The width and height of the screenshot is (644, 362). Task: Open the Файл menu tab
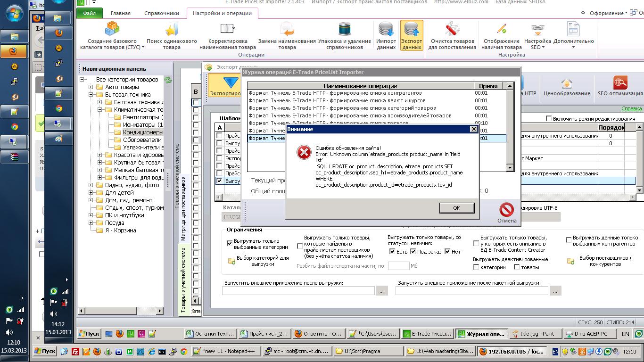pyautogui.click(x=89, y=14)
